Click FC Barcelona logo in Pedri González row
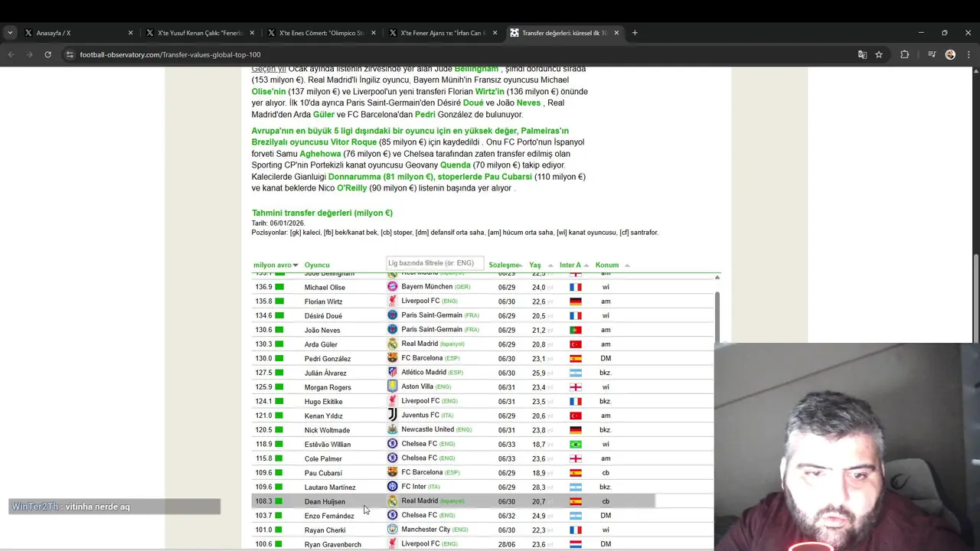The width and height of the screenshot is (980, 551). [x=392, y=358]
